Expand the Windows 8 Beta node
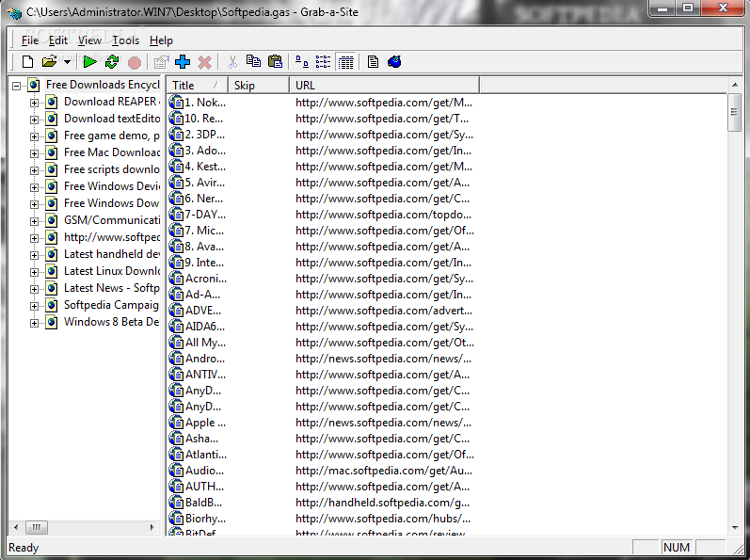The height and width of the screenshot is (560, 750). 34,323
